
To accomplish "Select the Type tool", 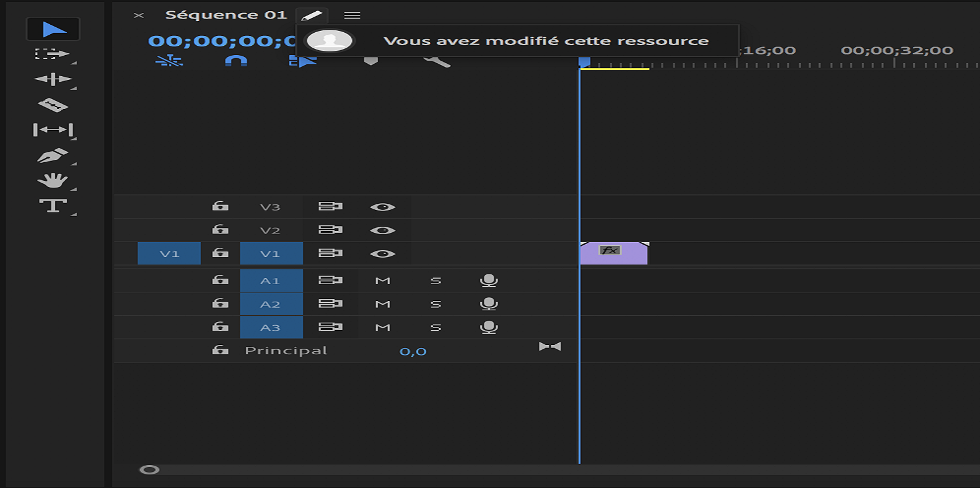I will 53,206.
